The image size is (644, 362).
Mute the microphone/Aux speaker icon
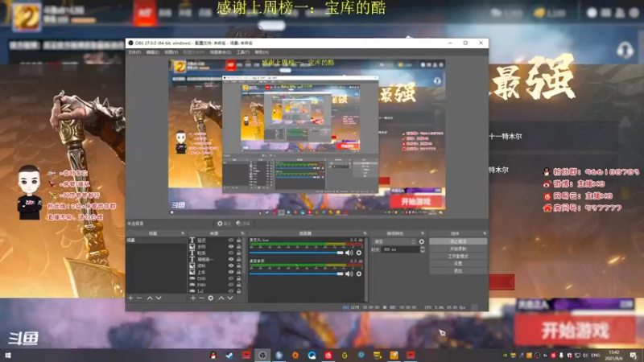(x=349, y=253)
